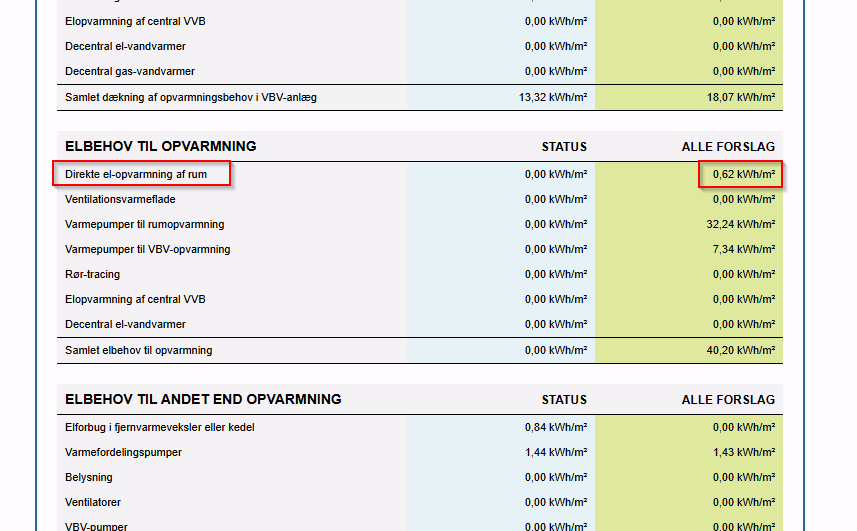Click 'Elforbug i fjernvarmeveksler eller kedel' label
Viewport: 857px width, 531px height.
(158, 427)
